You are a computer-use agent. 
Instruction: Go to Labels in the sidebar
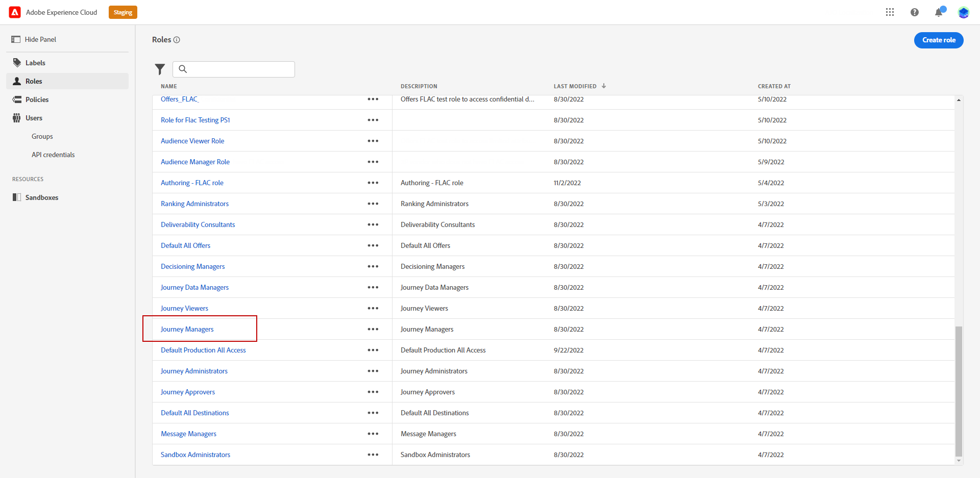click(67, 63)
